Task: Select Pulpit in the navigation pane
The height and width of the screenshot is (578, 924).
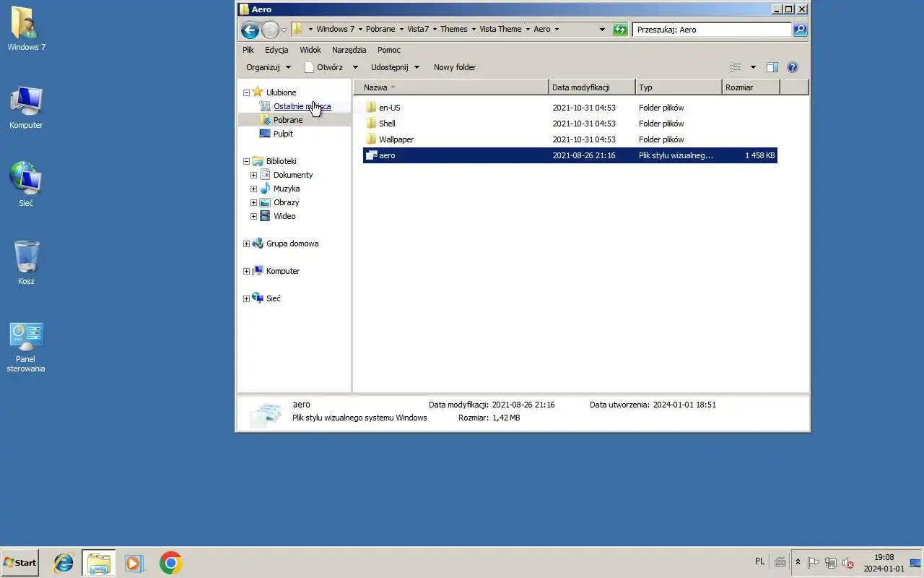Action: point(283,134)
